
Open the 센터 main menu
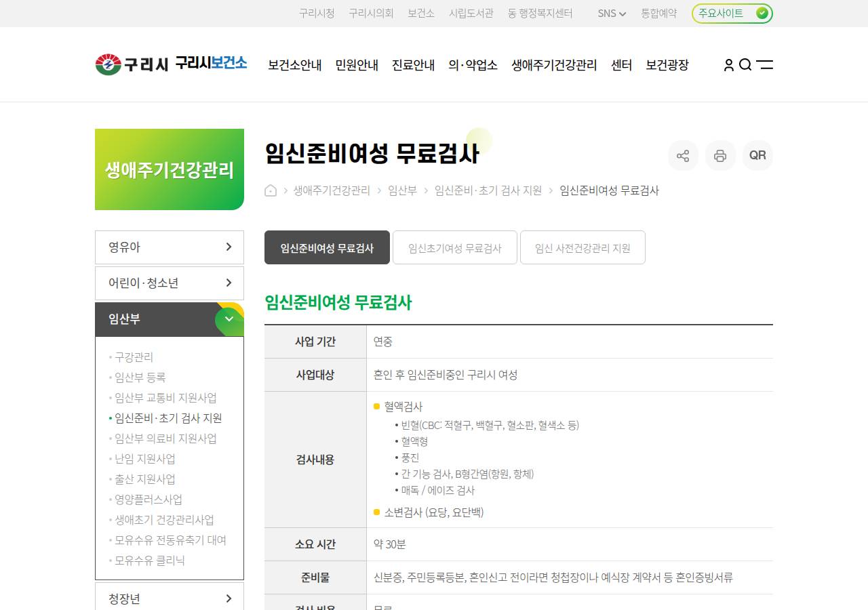click(x=621, y=65)
